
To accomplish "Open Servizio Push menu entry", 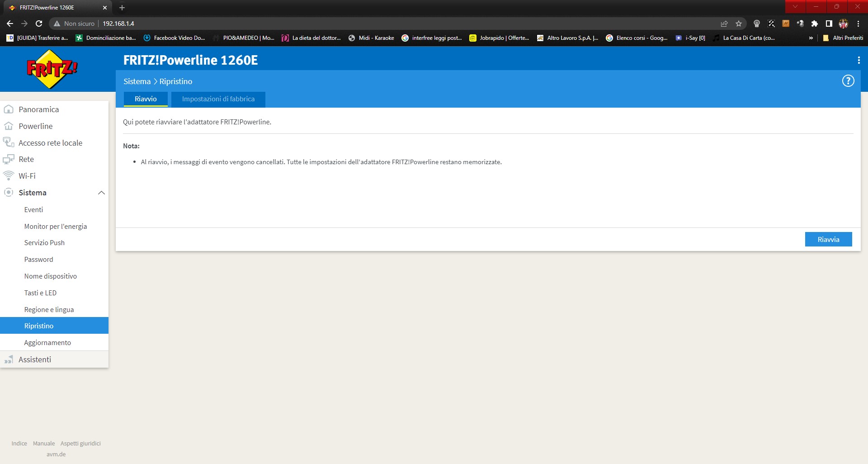I will tap(44, 242).
